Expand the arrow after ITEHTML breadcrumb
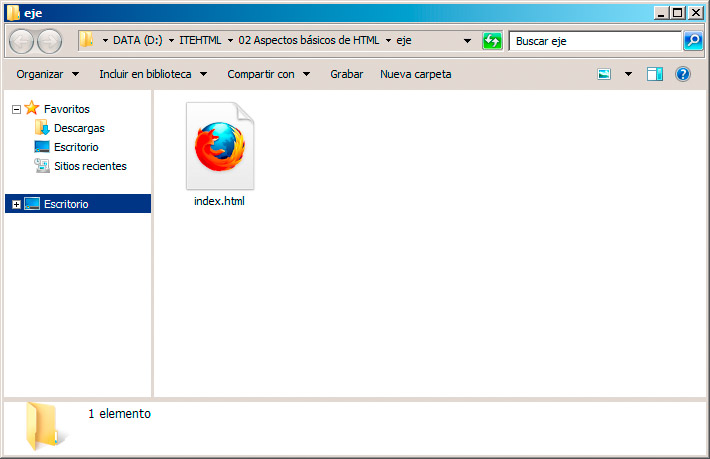The width and height of the screenshot is (710, 459). click(x=230, y=41)
